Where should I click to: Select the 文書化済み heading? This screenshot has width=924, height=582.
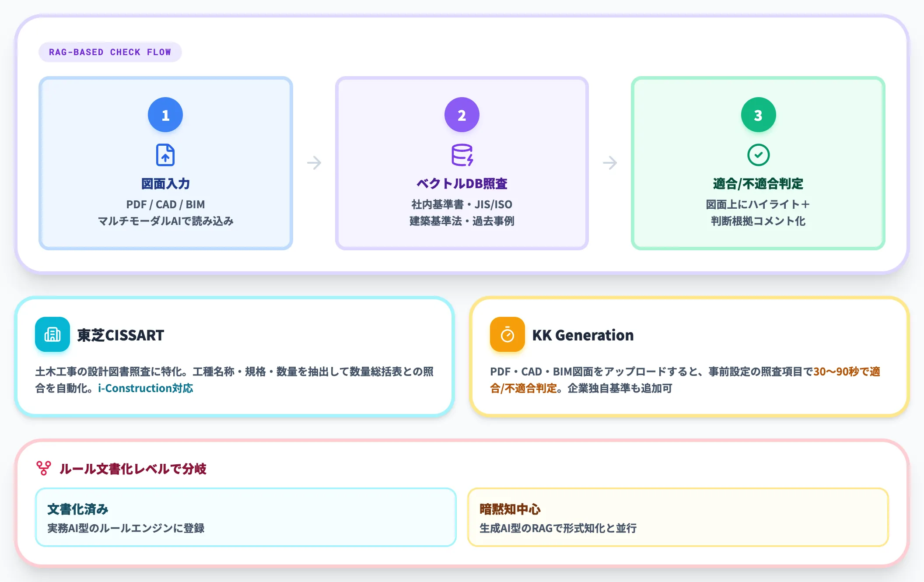78,509
